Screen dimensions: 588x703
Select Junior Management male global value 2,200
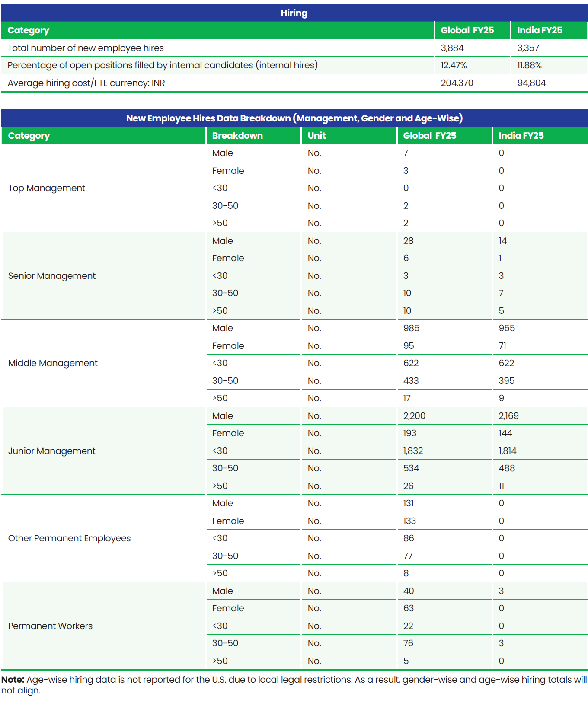[x=414, y=416]
